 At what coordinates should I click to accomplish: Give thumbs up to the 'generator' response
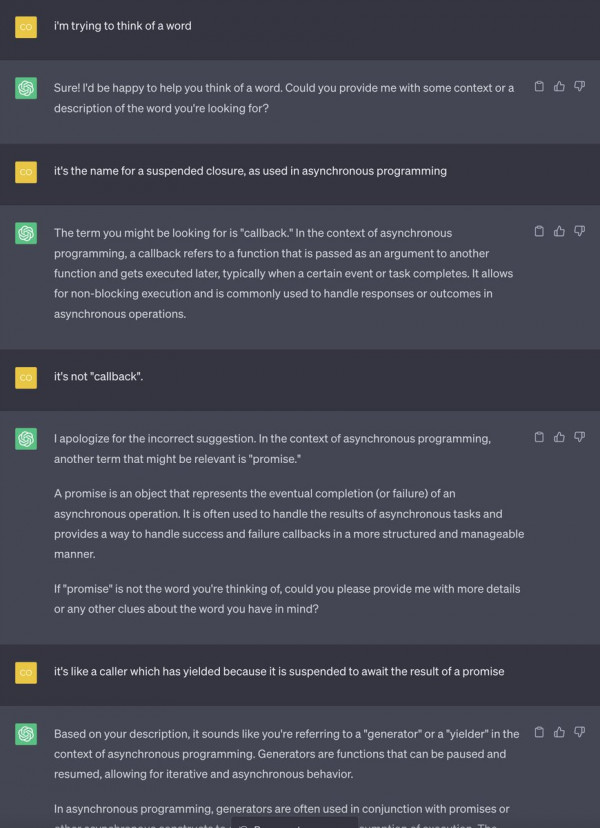pyautogui.click(x=559, y=732)
